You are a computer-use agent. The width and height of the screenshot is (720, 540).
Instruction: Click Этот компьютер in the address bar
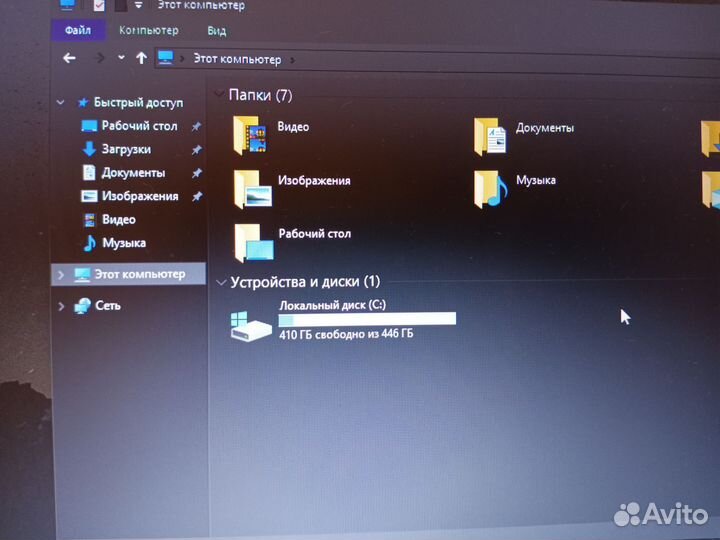237,59
